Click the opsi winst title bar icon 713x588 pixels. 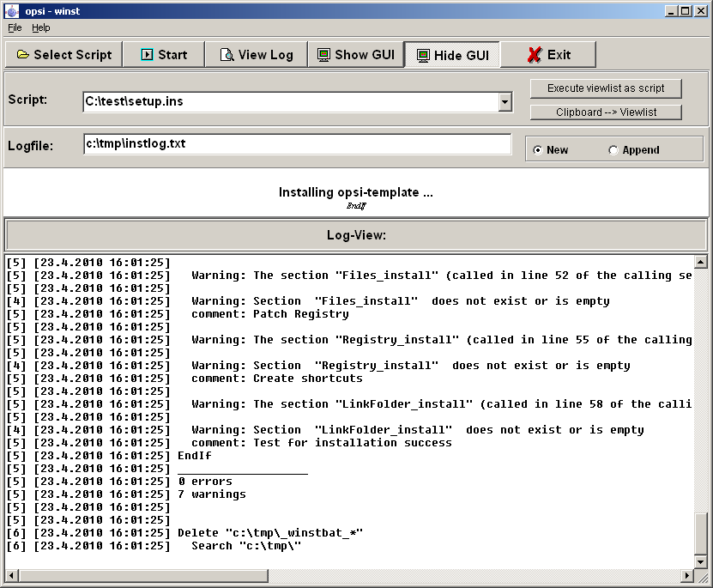pyautogui.click(x=12, y=11)
